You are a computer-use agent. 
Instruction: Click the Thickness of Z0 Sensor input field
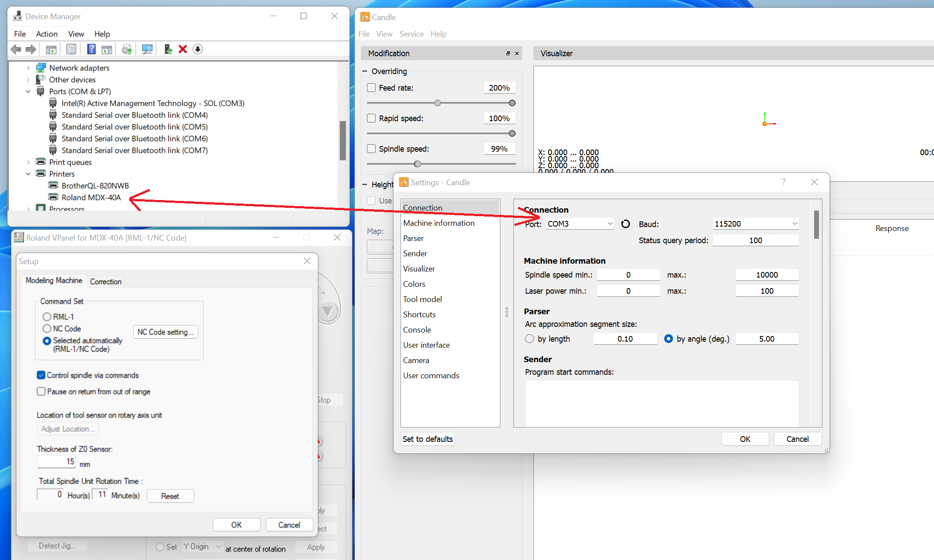point(57,462)
